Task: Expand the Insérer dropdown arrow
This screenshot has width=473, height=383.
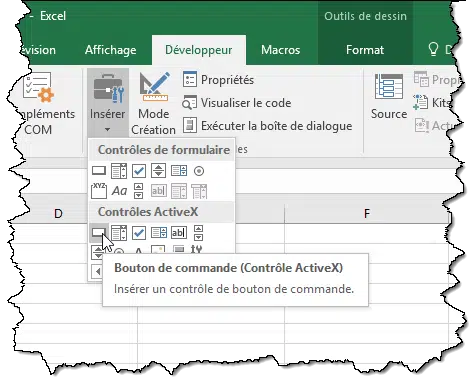Action: [107, 129]
